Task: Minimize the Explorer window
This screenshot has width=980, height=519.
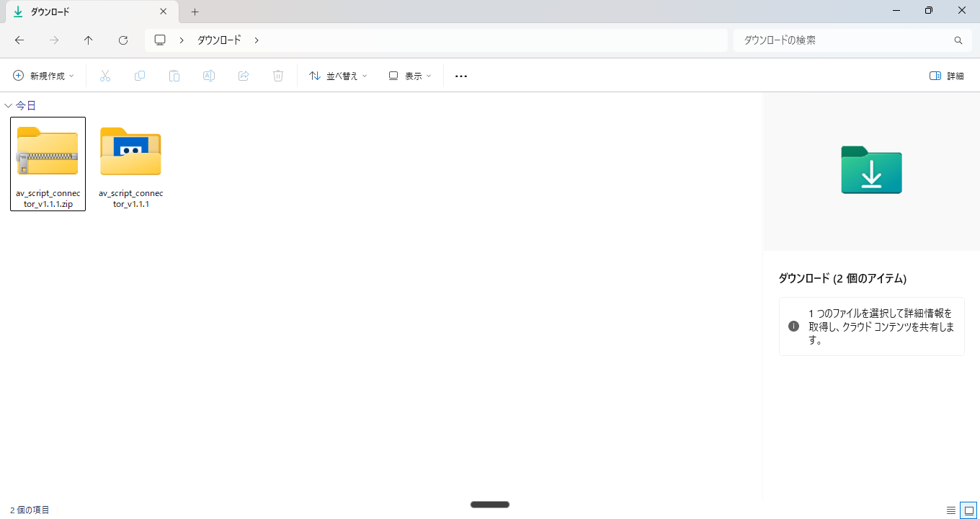Action: coord(896,11)
